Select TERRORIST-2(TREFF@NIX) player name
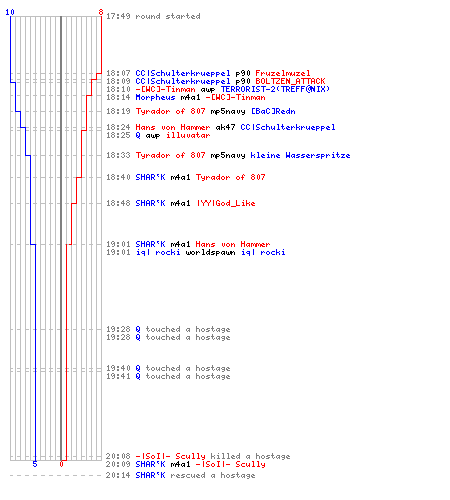450x500 pixels. [x=275, y=89]
